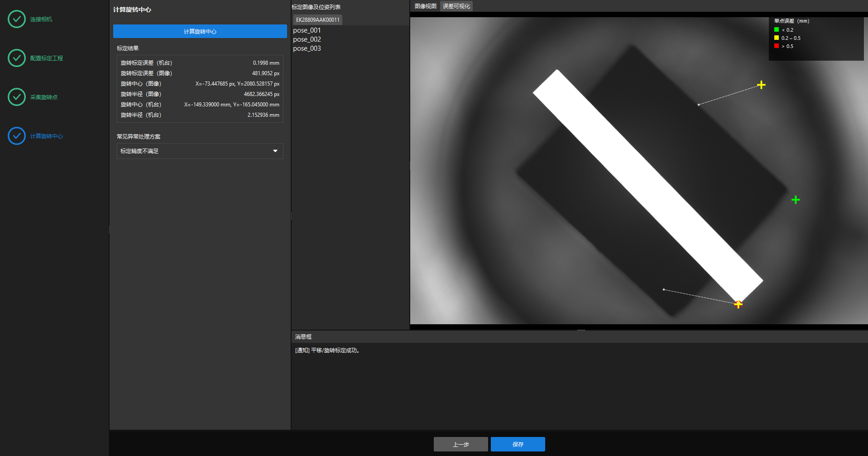Viewport: 868px width, 456px height.
Task: Switch to the 误差可视化 tab
Action: (x=456, y=6)
